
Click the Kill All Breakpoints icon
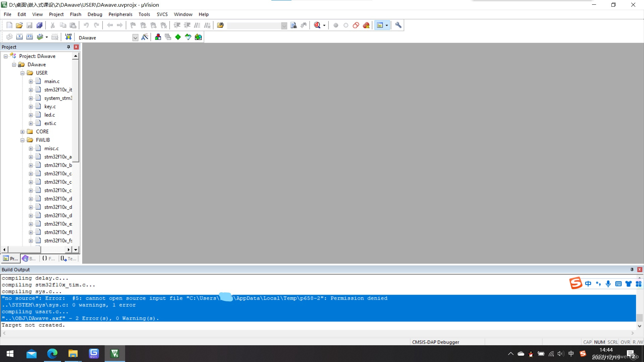click(x=366, y=25)
